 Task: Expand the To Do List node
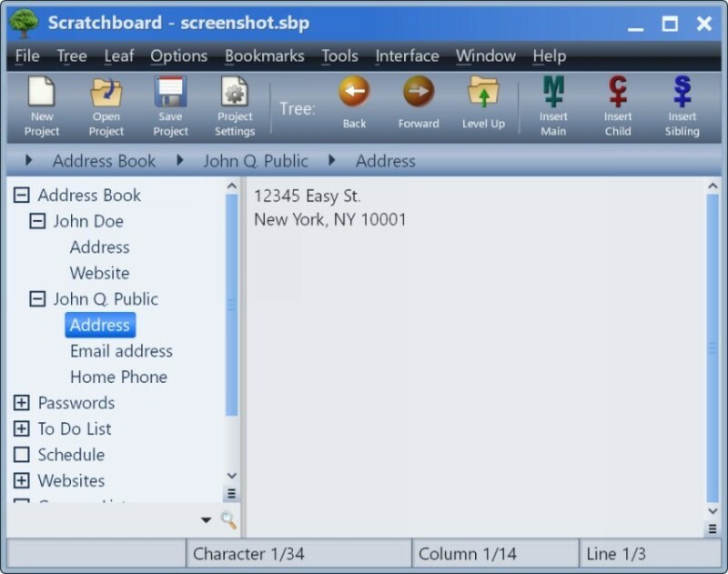point(22,428)
